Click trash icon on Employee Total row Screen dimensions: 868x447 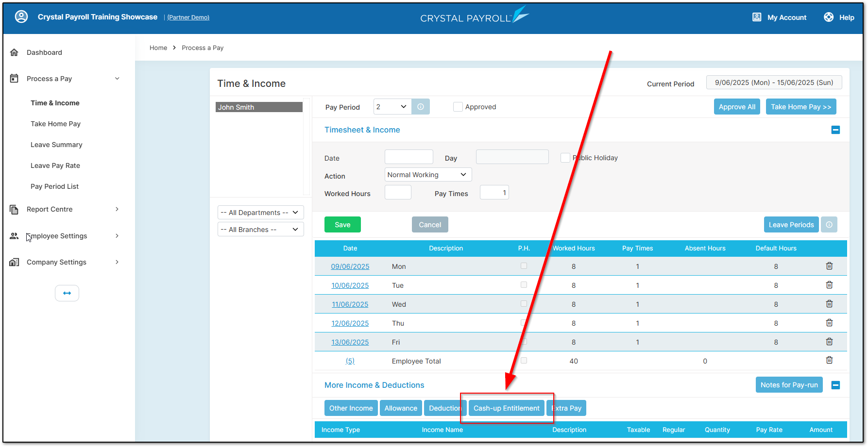(x=830, y=360)
